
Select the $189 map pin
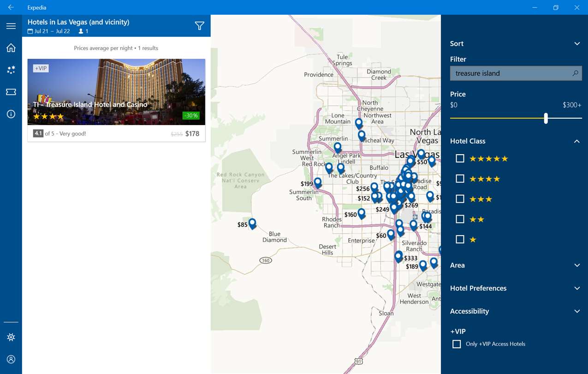tap(423, 266)
